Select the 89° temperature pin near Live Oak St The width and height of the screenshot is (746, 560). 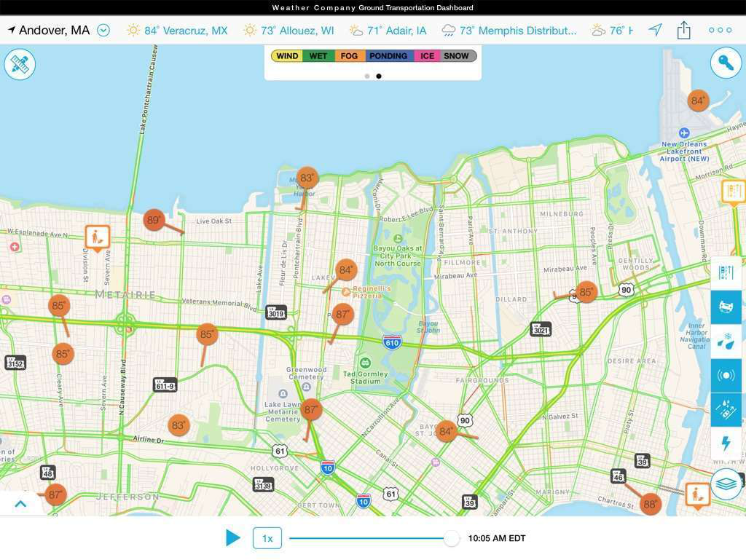(x=154, y=220)
